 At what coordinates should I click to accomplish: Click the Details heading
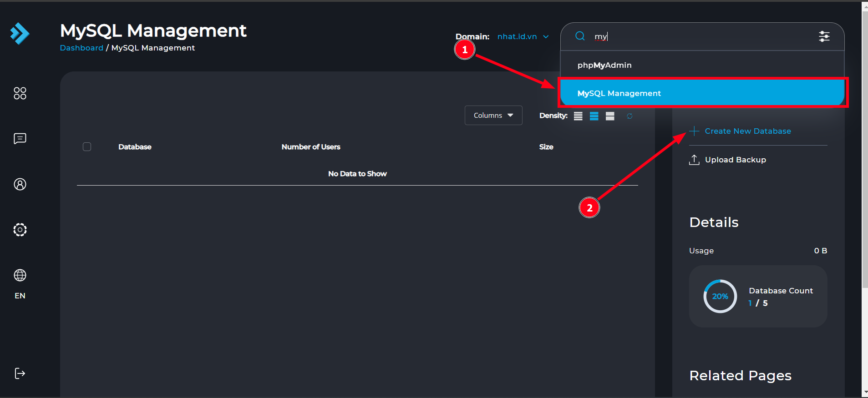(714, 222)
